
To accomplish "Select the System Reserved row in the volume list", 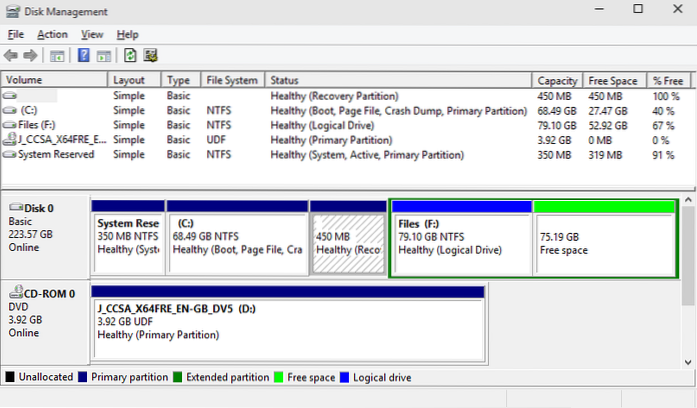I will [x=55, y=155].
